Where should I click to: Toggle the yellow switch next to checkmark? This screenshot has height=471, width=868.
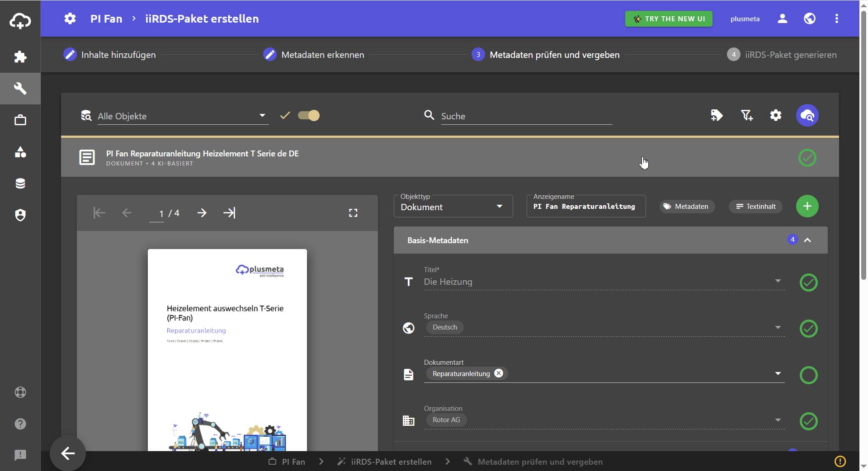[x=309, y=116]
